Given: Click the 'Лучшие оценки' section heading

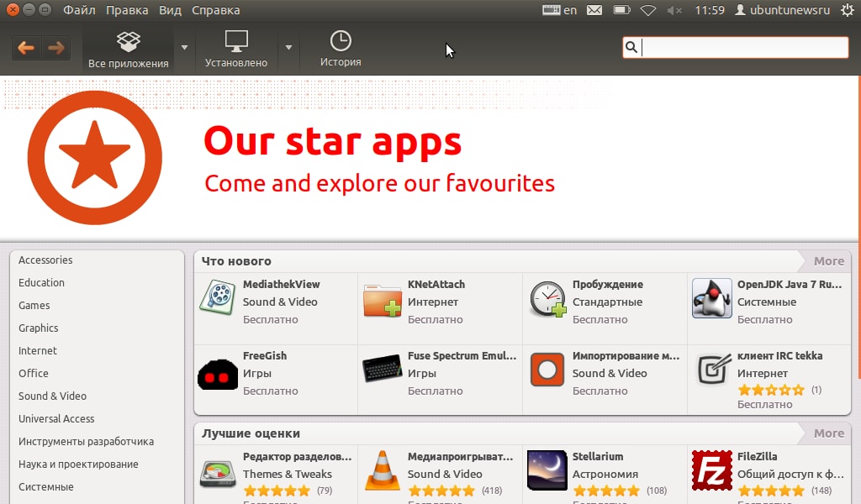Looking at the screenshot, I should click(x=251, y=433).
